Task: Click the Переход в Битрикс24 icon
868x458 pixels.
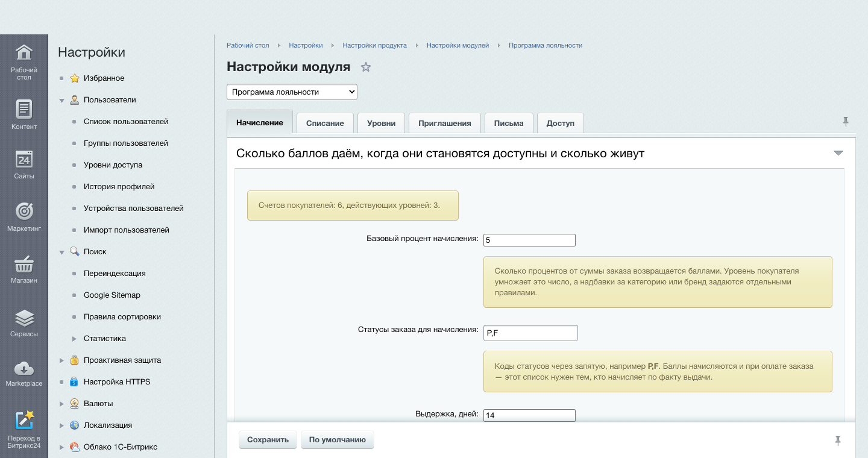Action: pos(24,419)
